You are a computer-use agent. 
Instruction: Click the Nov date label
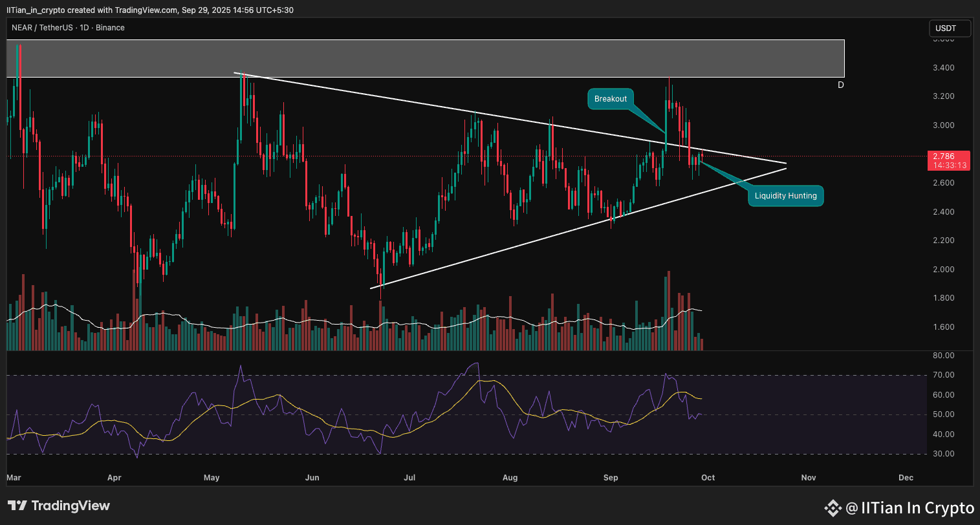809,478
